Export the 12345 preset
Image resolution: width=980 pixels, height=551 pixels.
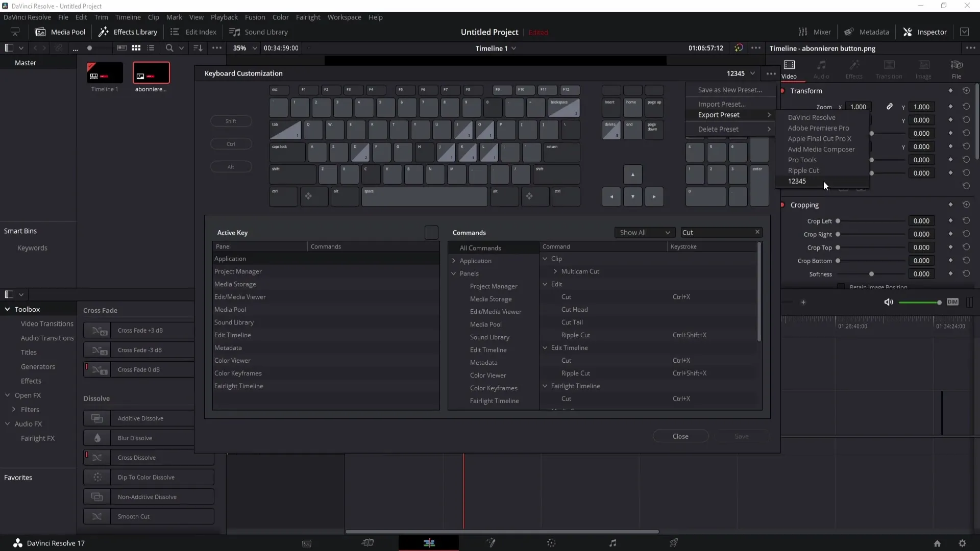pos(822,181)
